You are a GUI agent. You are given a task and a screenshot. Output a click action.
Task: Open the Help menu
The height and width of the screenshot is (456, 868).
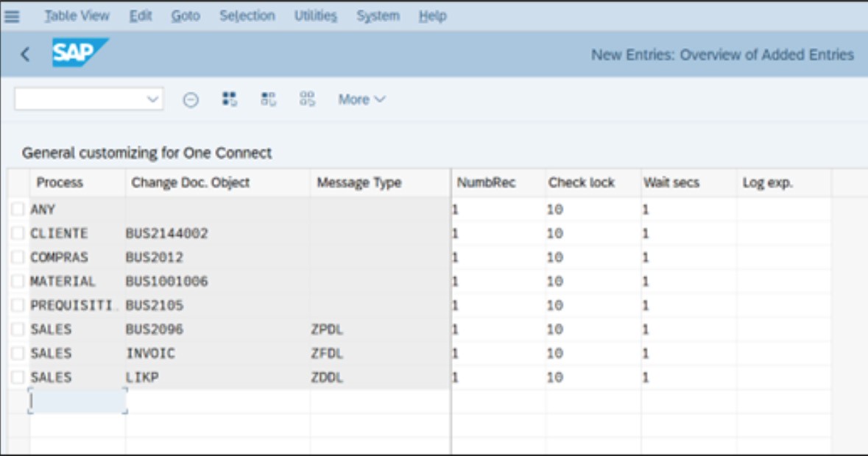point(432,16)
